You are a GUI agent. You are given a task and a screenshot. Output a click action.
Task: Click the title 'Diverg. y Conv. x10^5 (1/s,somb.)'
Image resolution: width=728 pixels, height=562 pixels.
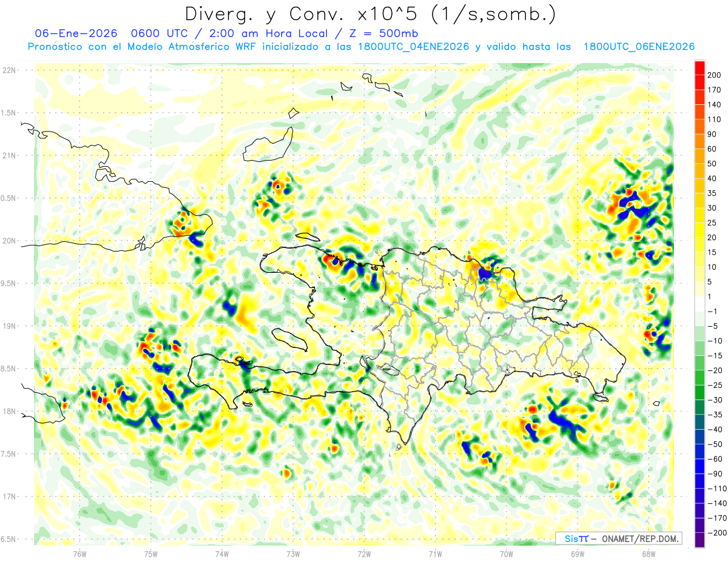point(369,14)
